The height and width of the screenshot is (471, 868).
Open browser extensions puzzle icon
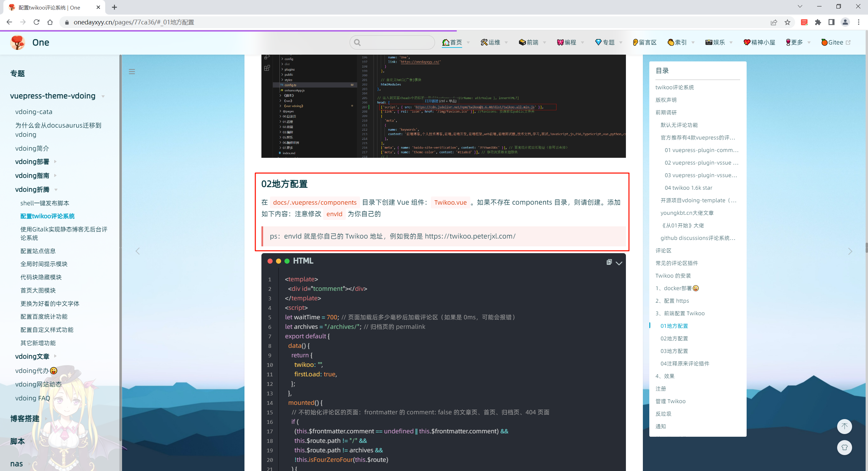coord(818,22)
